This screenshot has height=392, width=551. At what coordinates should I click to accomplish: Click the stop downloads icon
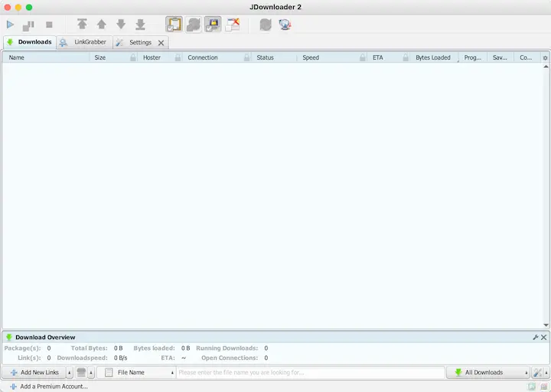[49, 24]
